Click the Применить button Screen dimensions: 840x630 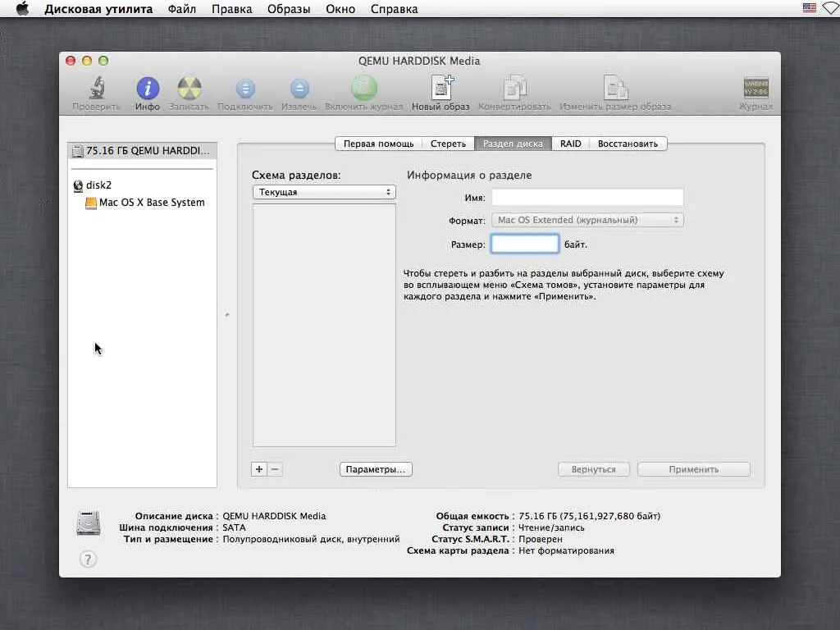pyautogui.click(x=694, y=469)
